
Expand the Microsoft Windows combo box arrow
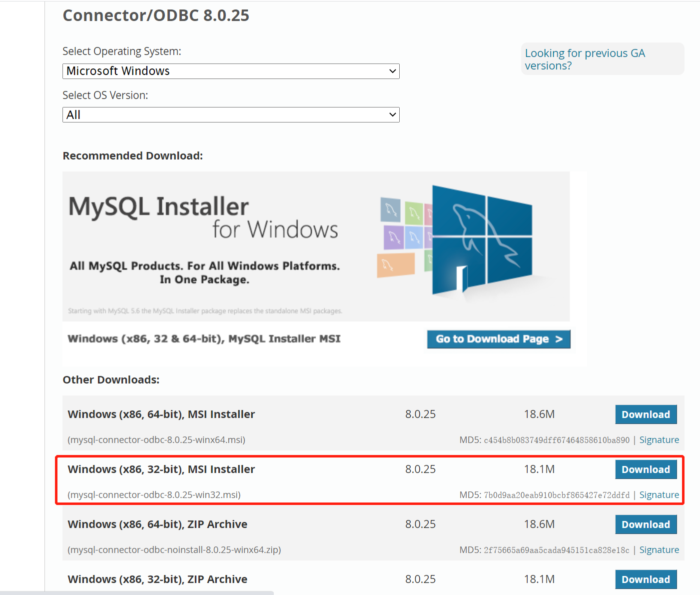coord(393,71)
